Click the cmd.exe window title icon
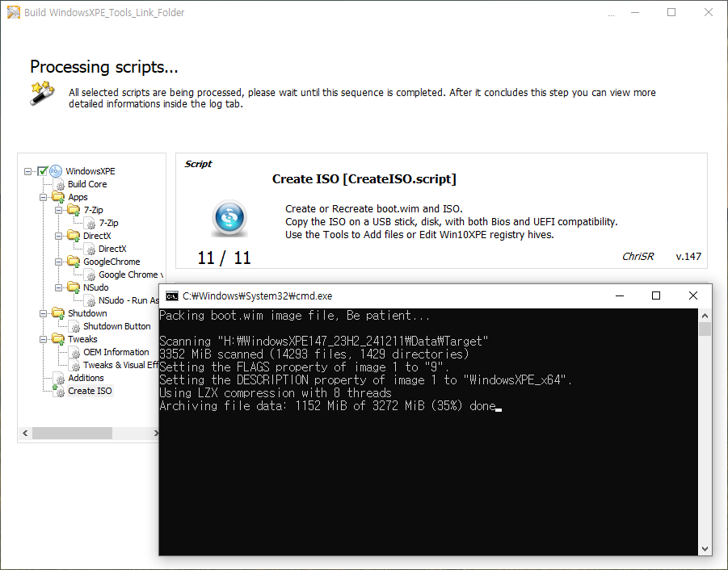728x570 pixels. coord(172,295)
